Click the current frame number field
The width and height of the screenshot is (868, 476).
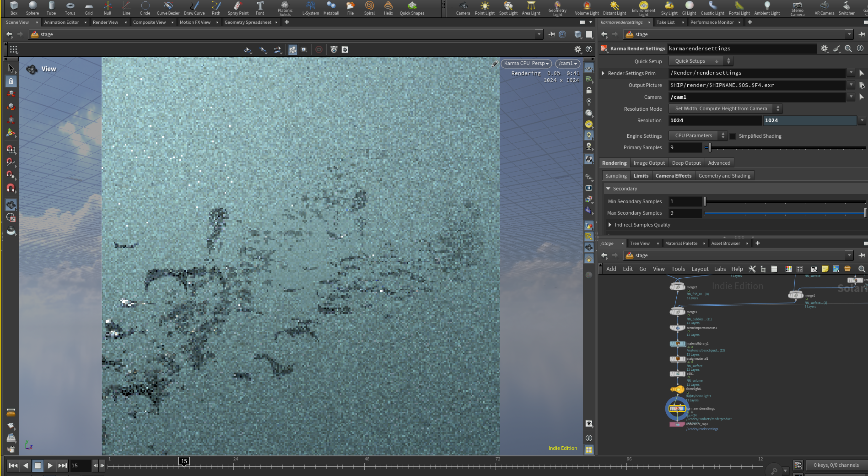(81, 465)
